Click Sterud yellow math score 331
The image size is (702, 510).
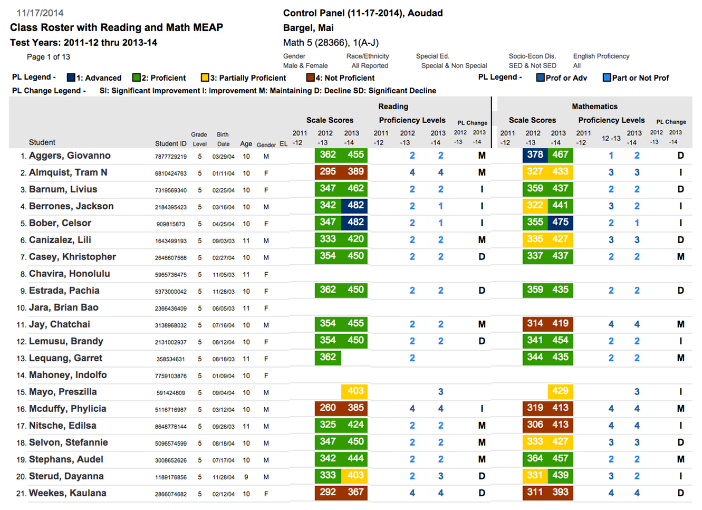pyautogui.click(x=535, y=476)
